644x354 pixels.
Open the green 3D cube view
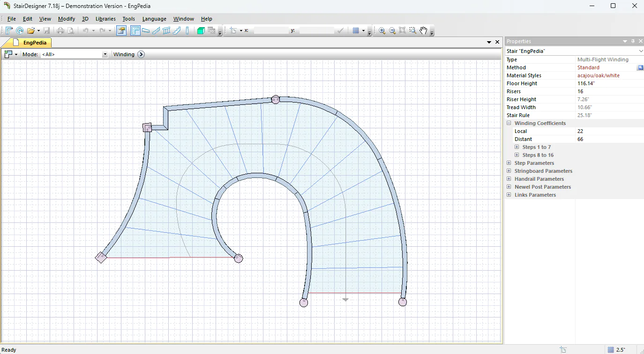pyautogui.click(x=201, y=30)
